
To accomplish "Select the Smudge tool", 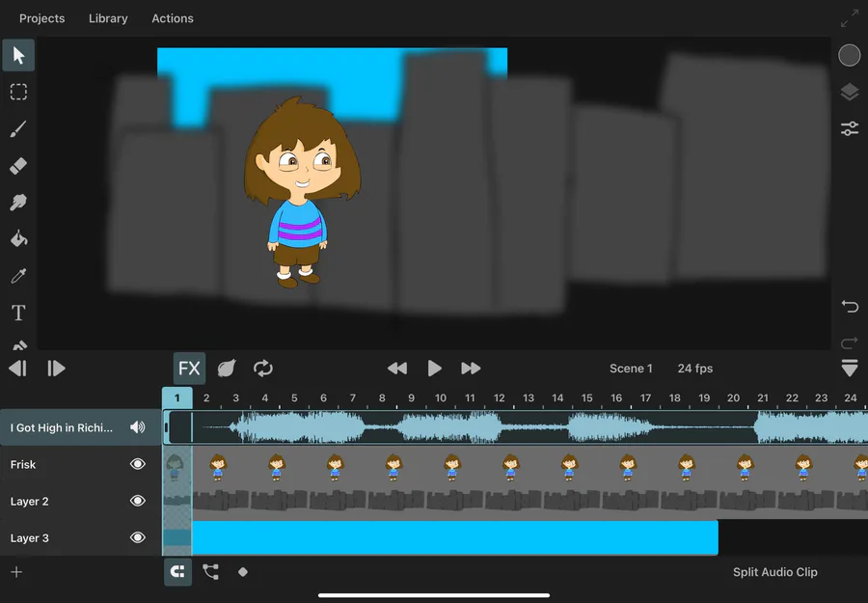I will pos(18,203).
